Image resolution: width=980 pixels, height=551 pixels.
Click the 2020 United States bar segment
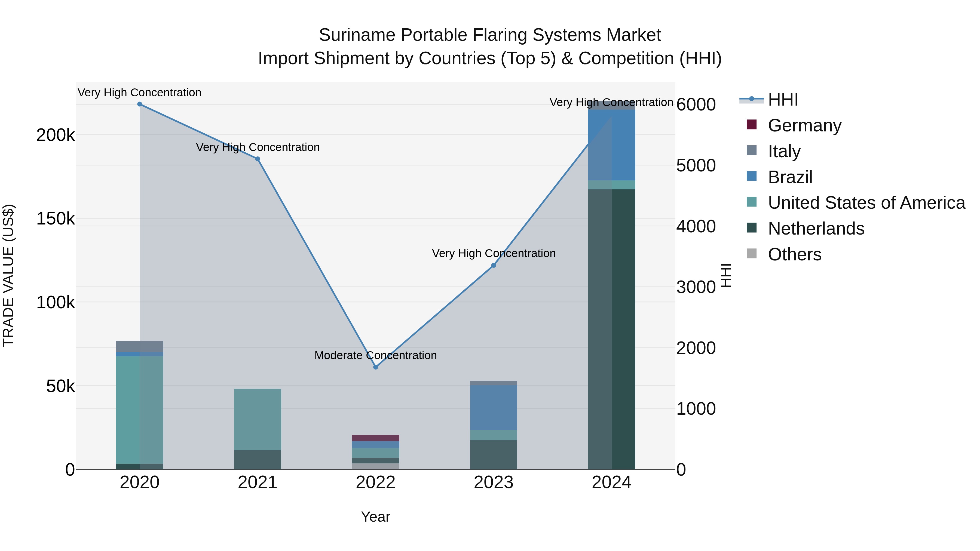tap(140, 410)
